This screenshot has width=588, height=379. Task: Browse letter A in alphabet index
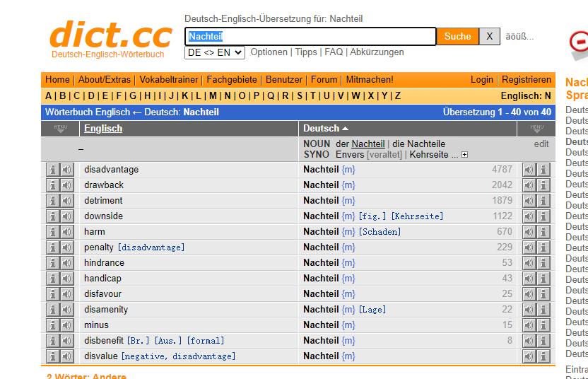(48, 96)
